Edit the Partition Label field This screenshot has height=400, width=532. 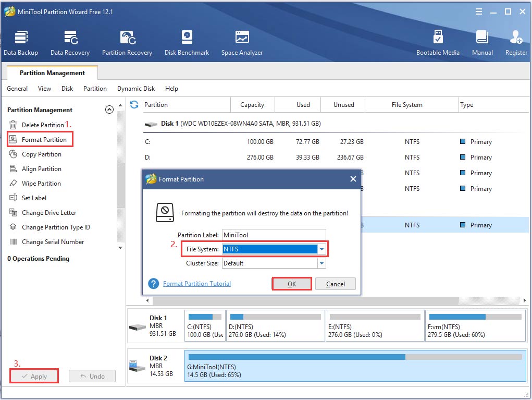pyautogui.click(x=274, y=235)
